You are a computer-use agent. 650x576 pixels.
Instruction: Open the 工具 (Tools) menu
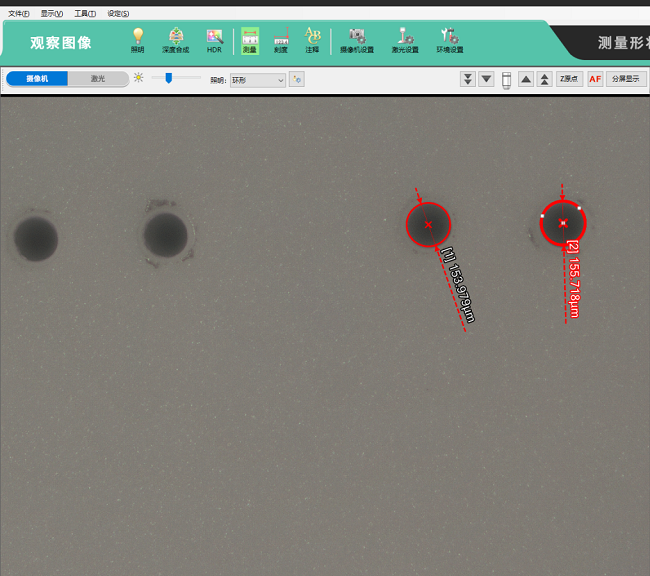click(x=85, y=14)
